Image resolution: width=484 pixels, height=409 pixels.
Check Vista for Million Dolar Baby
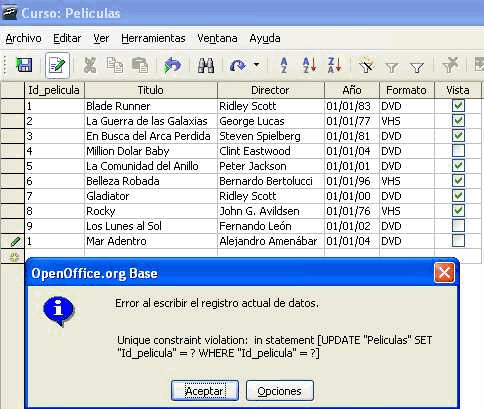pos(458,150)
